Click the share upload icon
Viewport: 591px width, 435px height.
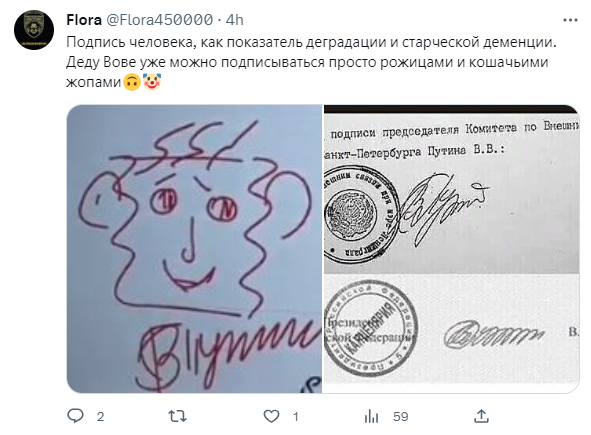481,416
